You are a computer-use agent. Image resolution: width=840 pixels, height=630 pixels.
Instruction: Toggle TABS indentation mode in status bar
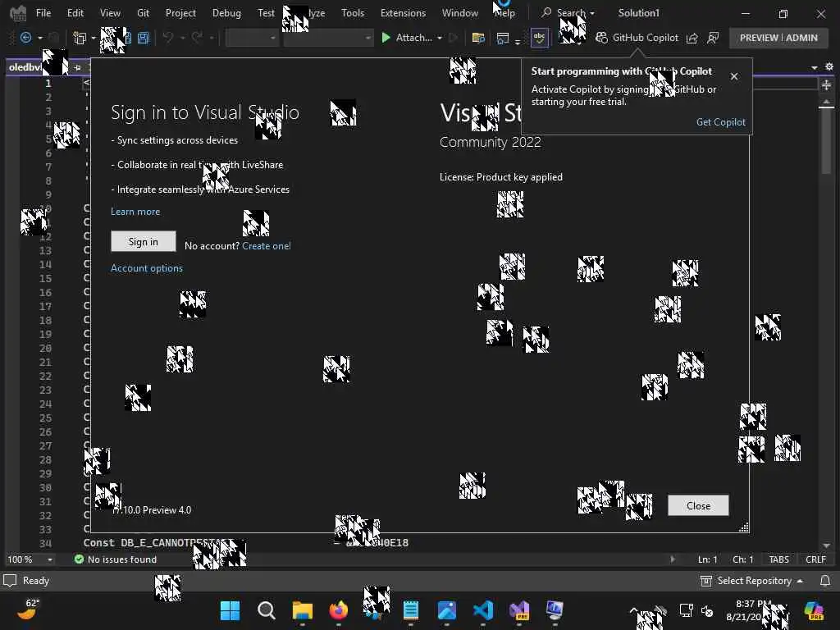coord(779,559)
